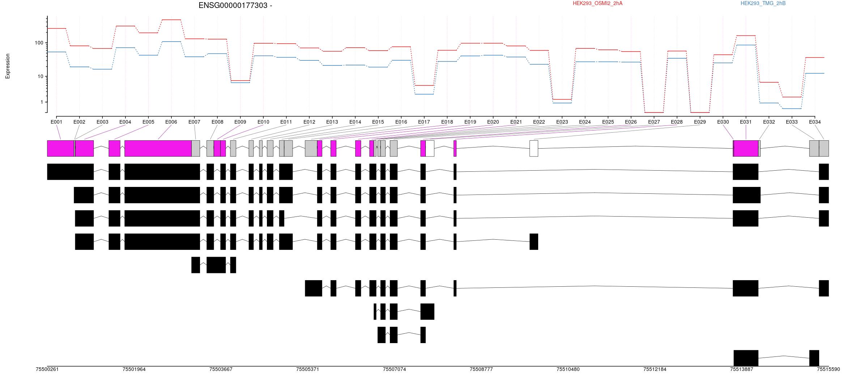Click exon label E013

[332, 122]
